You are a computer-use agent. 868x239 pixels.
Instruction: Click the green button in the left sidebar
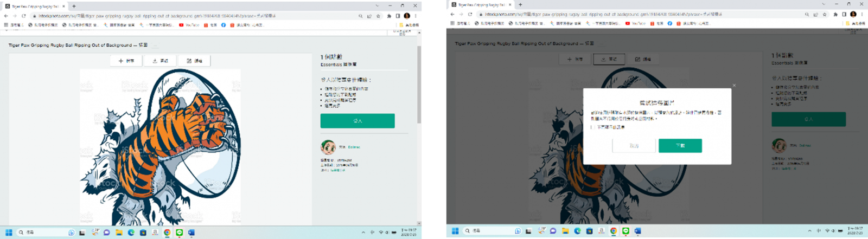pos(358,121)
